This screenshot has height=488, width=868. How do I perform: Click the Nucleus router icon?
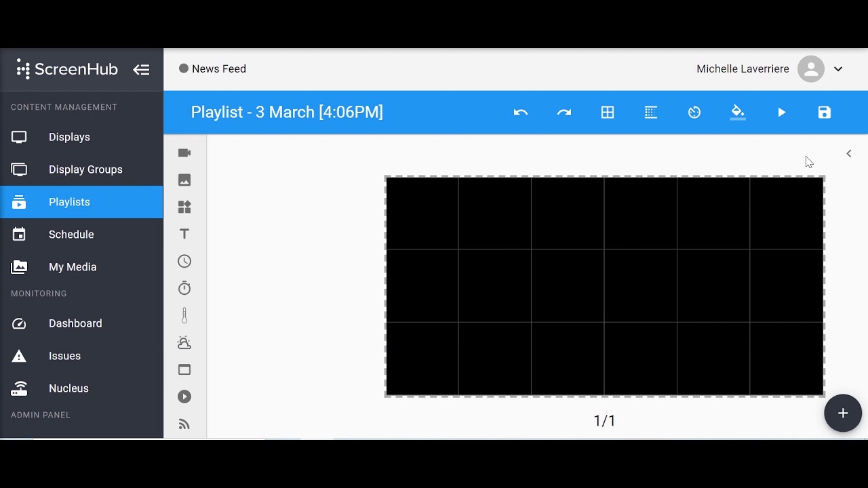19,388
